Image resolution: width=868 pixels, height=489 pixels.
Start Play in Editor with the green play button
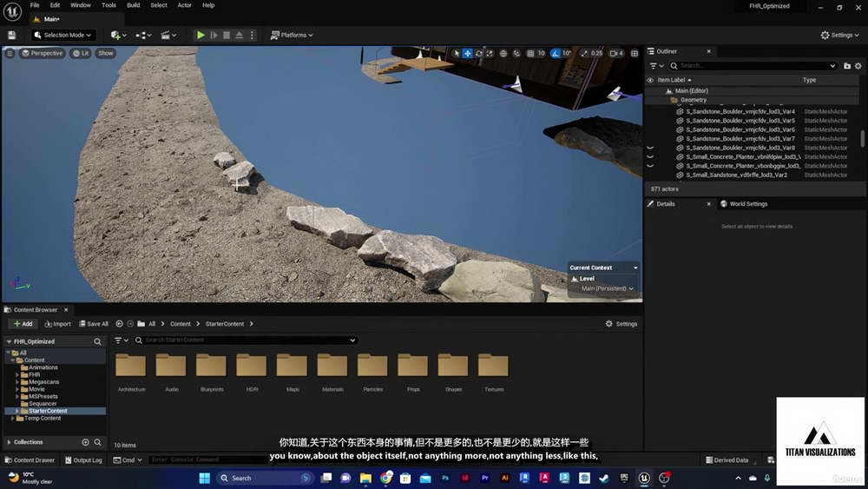tap(201, 35)
